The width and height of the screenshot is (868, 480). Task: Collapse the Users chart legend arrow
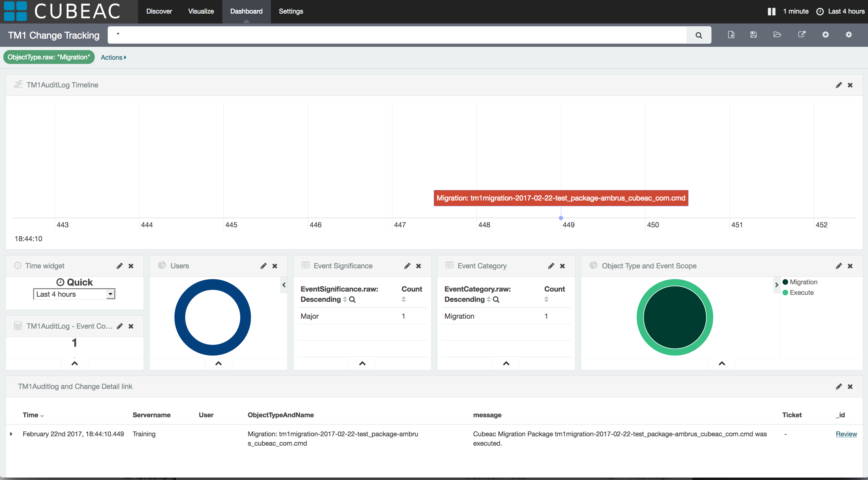coord(284,285)
